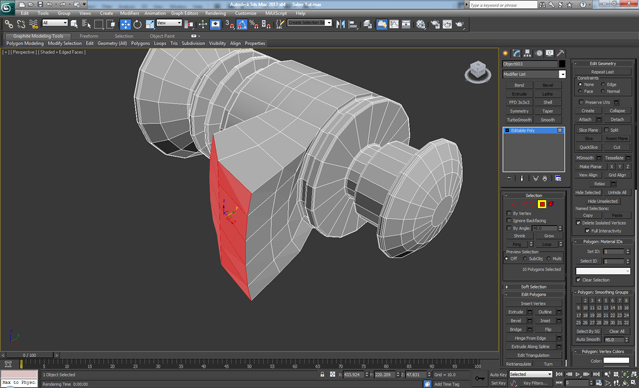This screenshot has width=639, height=388.
Task: Click the white vertex Color swatch
Action: [x=616, y=360]
